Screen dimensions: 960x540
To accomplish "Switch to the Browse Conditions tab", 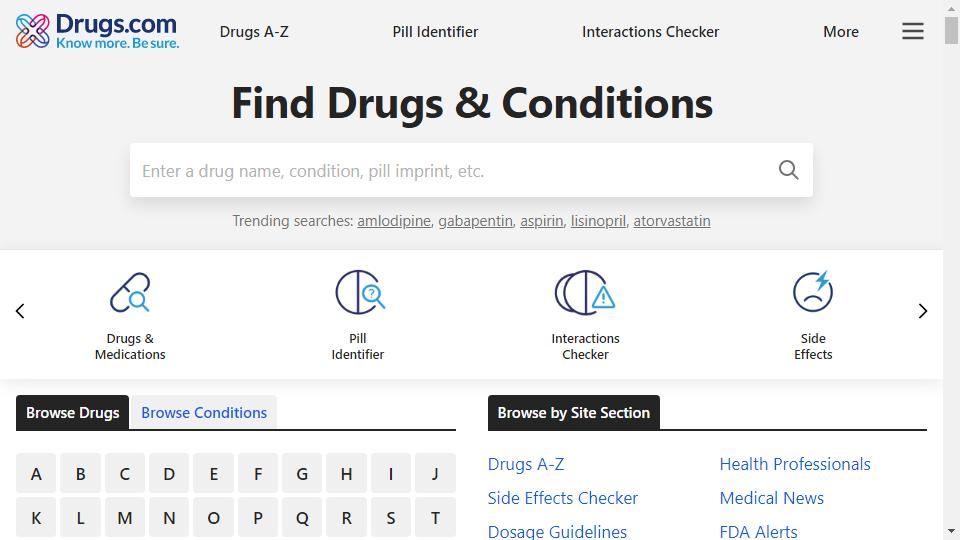I will 204,413.
